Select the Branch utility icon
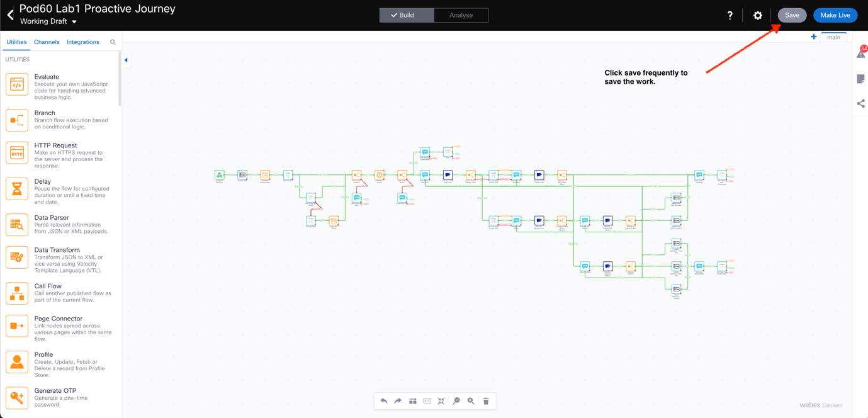 click(x=17, y=120)
